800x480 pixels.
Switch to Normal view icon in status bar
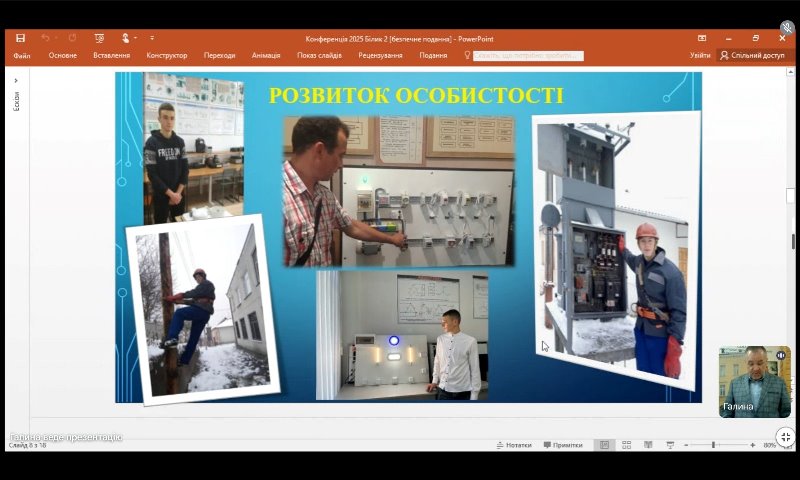[x=605, y=445]
